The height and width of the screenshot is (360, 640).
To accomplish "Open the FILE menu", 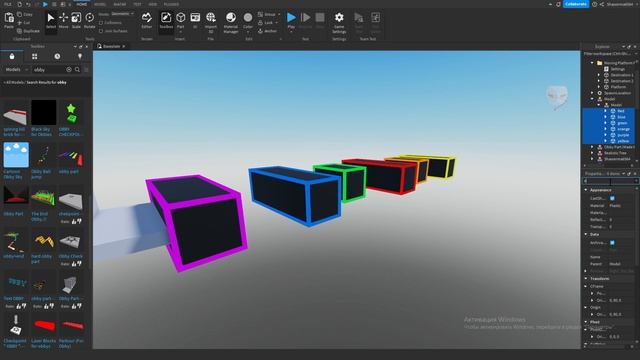I will pos(7,4).
